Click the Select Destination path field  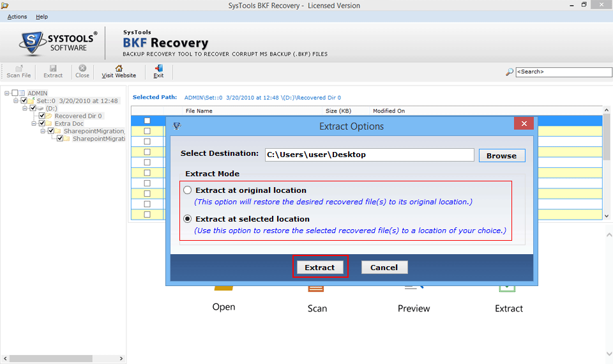370,155
